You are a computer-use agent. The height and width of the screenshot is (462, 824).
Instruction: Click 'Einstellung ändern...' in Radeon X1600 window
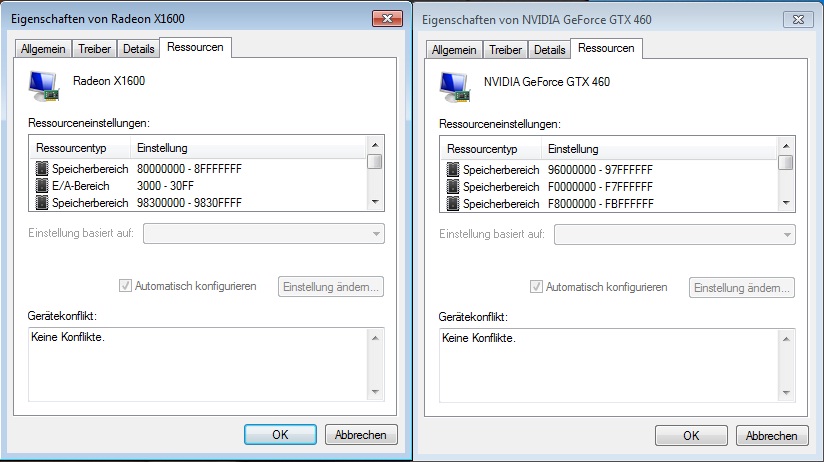(x=331, y=287)
